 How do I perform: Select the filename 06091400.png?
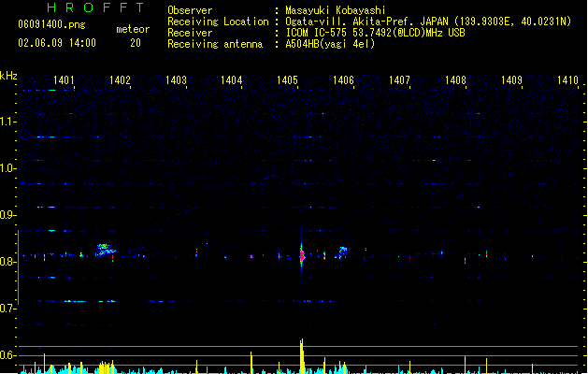click(51, 24)
